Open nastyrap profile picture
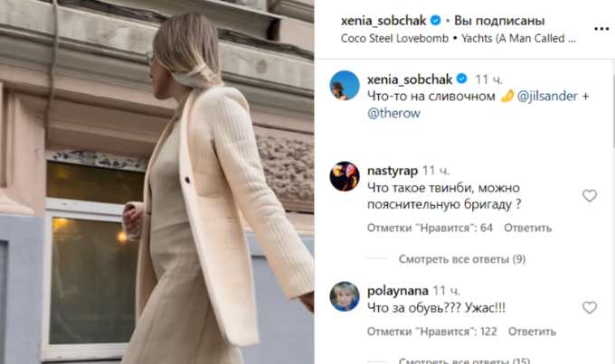 [x=345, y=176]
